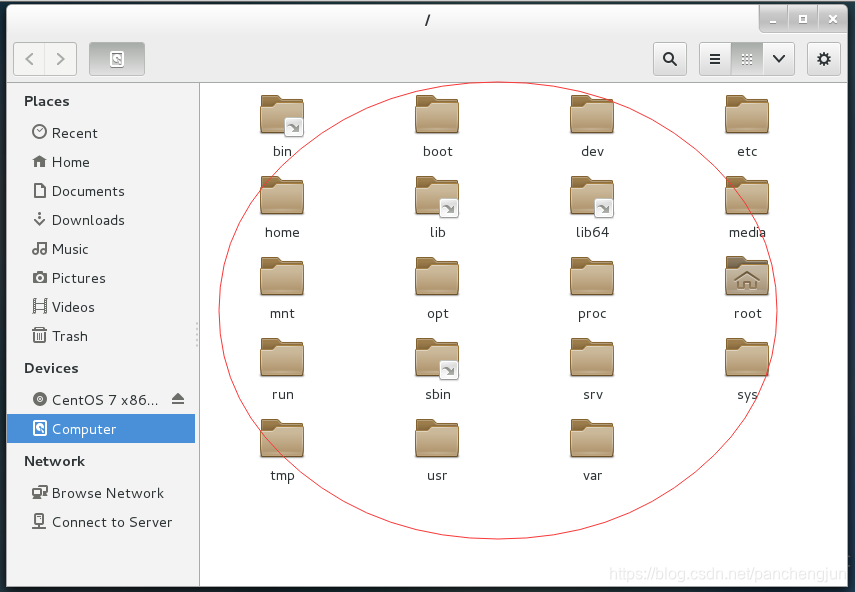Open the view options dropdown arrow

click(779, 59)
